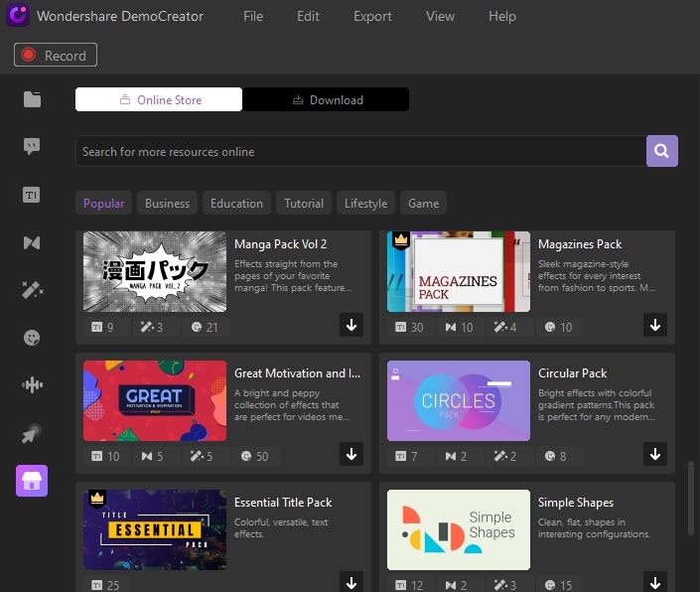
Task: Click the Record button
Action: pos(56,56)
